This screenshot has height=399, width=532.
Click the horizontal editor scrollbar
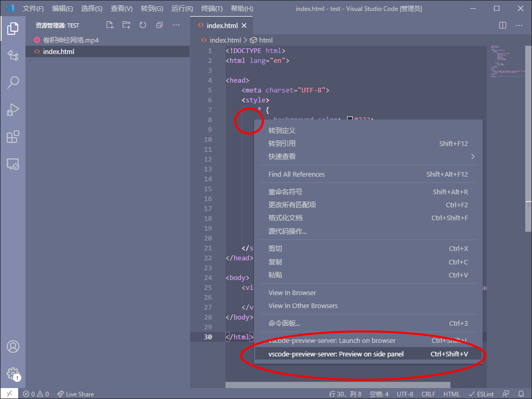coord(338,385)
